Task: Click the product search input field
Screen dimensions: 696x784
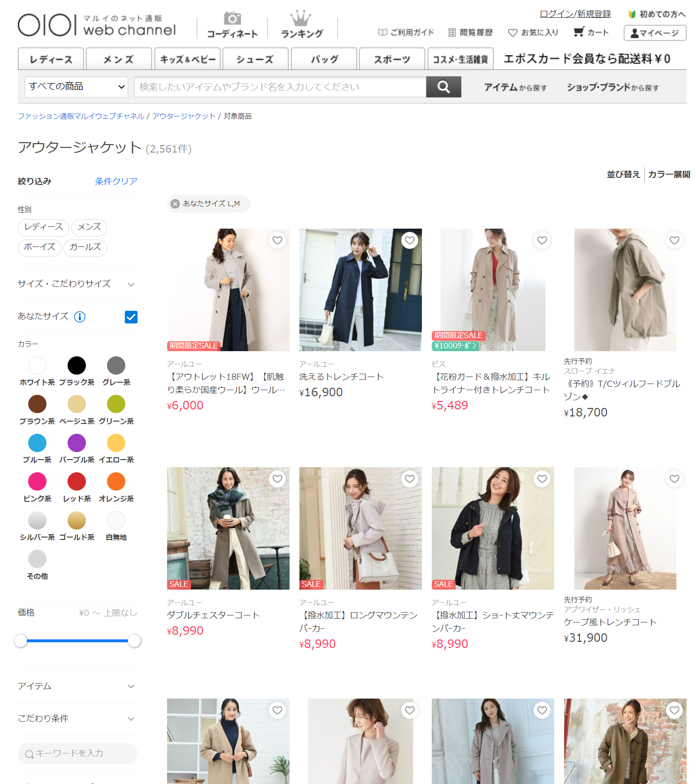Action: (280, 87)
